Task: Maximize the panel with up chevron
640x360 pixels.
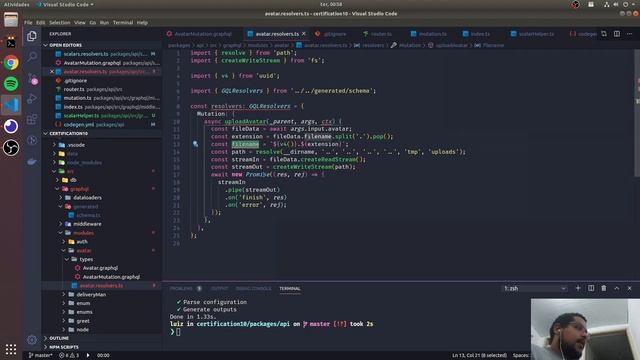Action: (x=617, y=288)
